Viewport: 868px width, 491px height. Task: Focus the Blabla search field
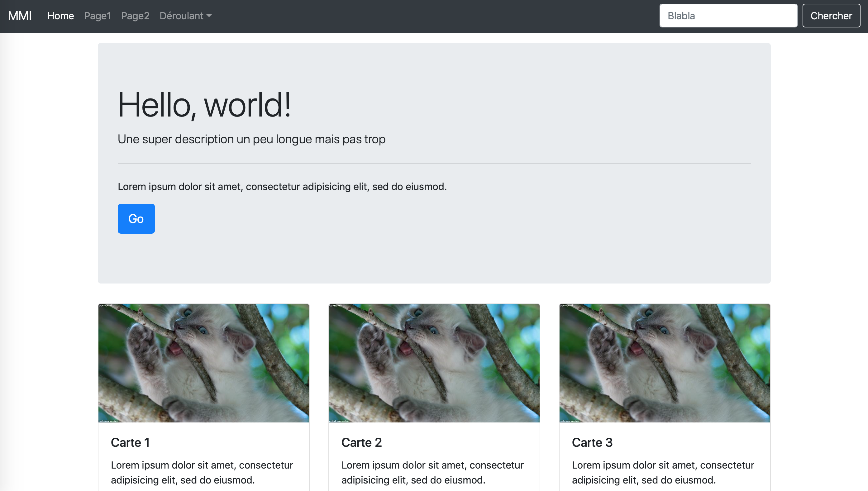(x=728, y=16)
